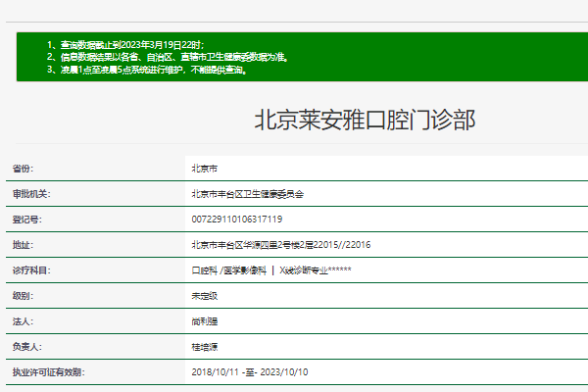Select registration number 007229110106317119
588x392 pixels.
[237, 220]
